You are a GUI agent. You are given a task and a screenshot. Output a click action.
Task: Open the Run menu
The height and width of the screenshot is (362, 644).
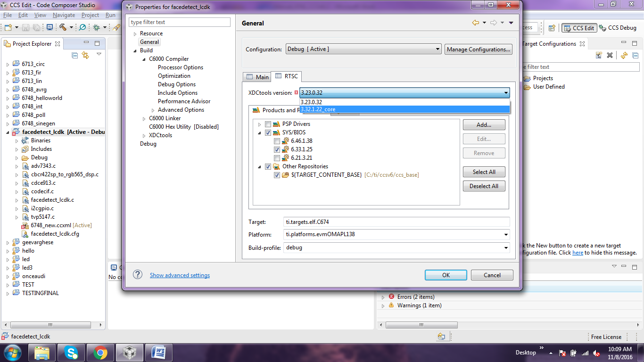(110, 15)
